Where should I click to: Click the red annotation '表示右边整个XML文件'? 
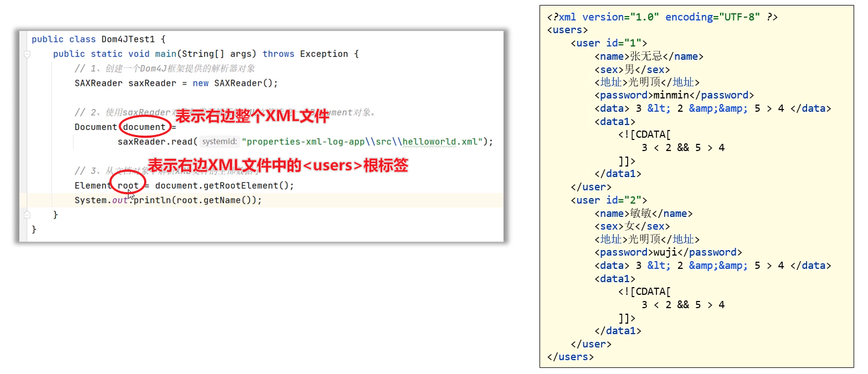[x=248, y=117]
